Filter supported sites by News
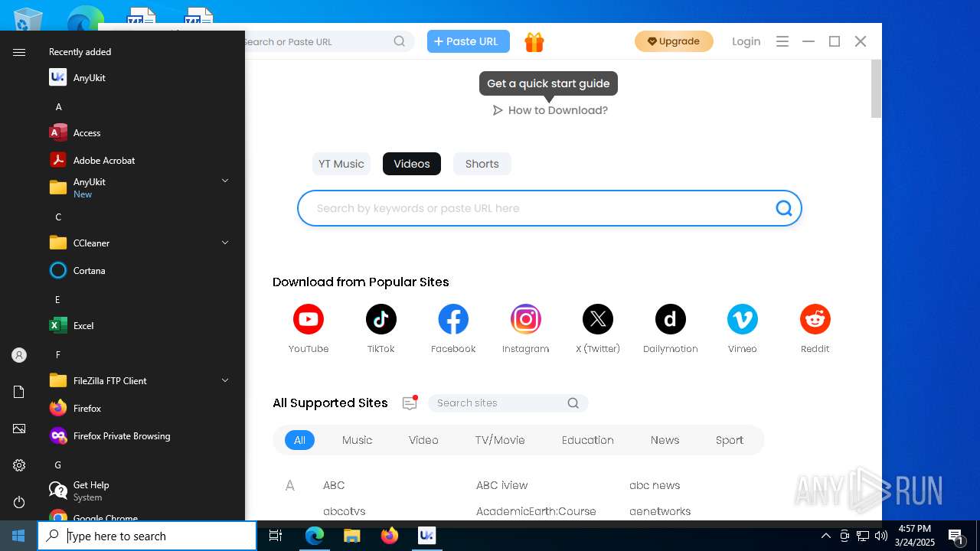The width and height of the screenshot is (980, 551). [x=665, y=440]
